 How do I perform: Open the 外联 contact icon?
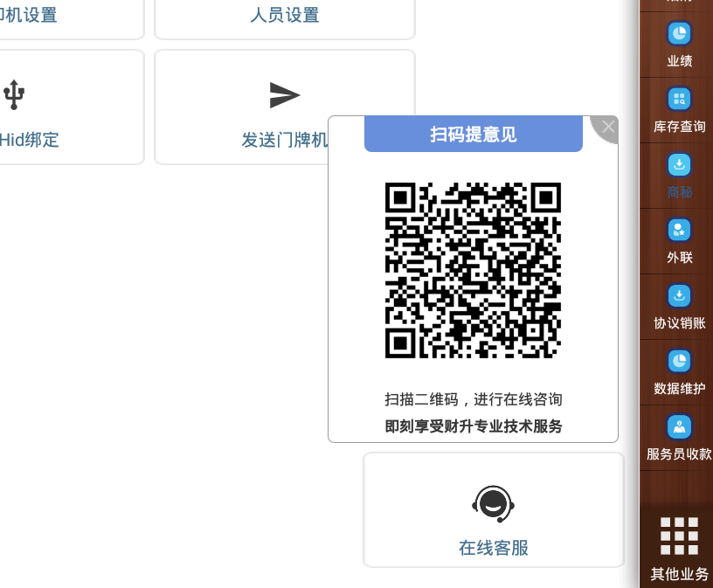[x=679, y=230]
